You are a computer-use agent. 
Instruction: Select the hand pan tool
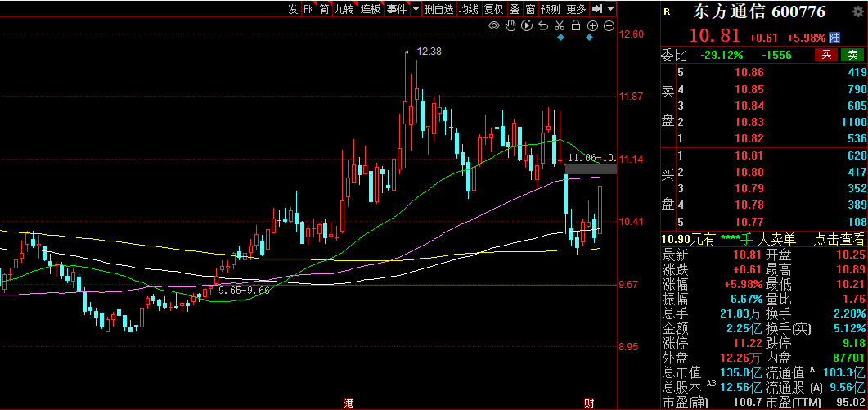click(510, 25)
